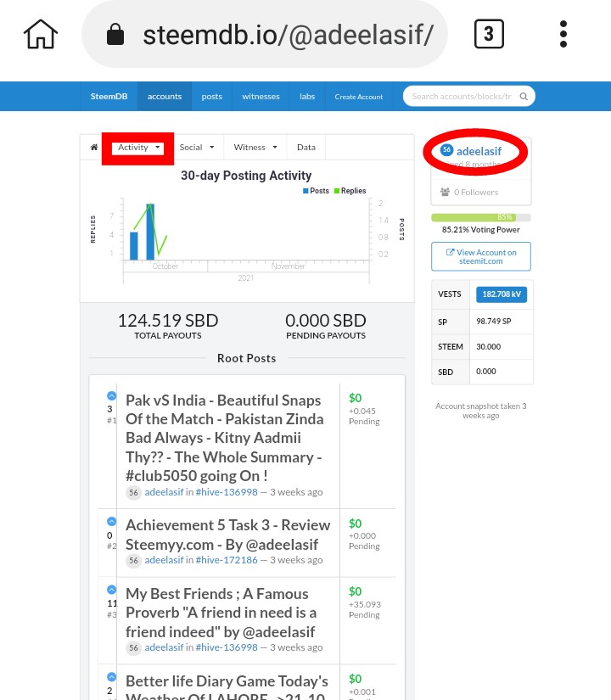Click the green Replies legend swatch

(337, 191)
